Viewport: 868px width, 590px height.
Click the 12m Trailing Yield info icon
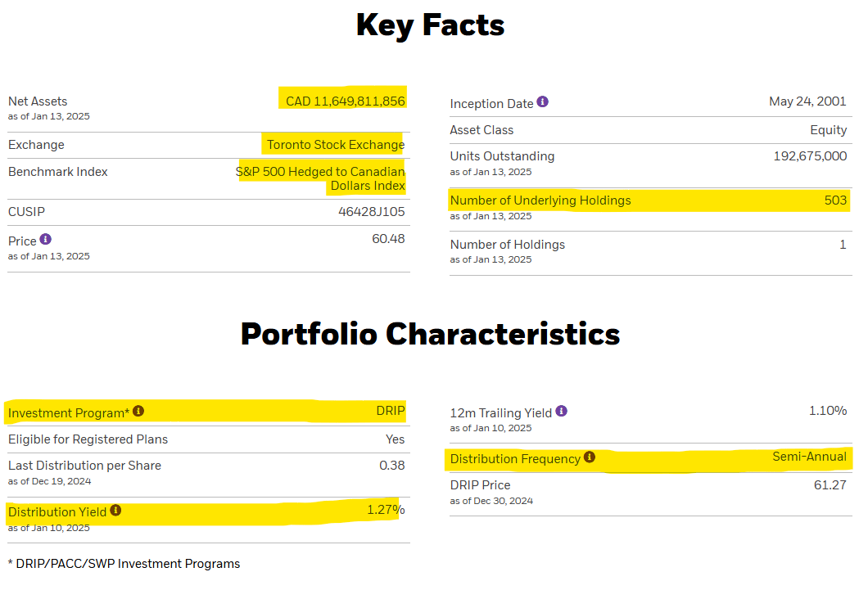pyautogui.click(x=561, y=411)
